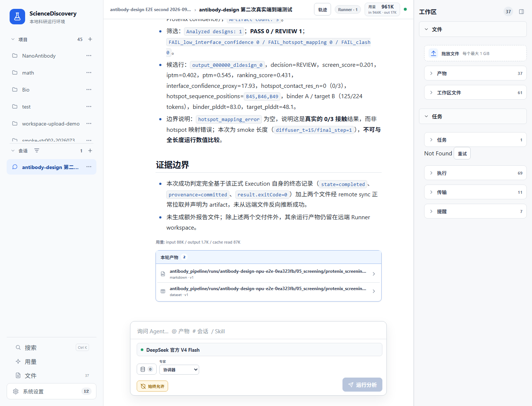Viewport: 532px width, 406px height.
Task: Expand the 任务 group with count 1
Action: (x=475, y=140)
